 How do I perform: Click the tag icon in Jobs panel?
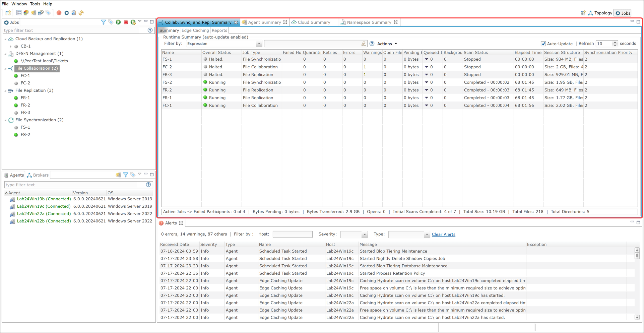pos(111,22)
